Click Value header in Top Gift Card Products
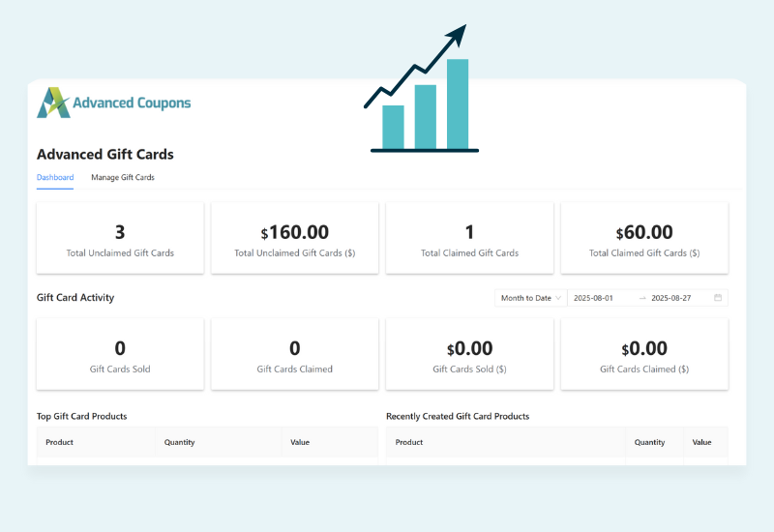This screenshot has height=532, width=774. pos(300,442)
